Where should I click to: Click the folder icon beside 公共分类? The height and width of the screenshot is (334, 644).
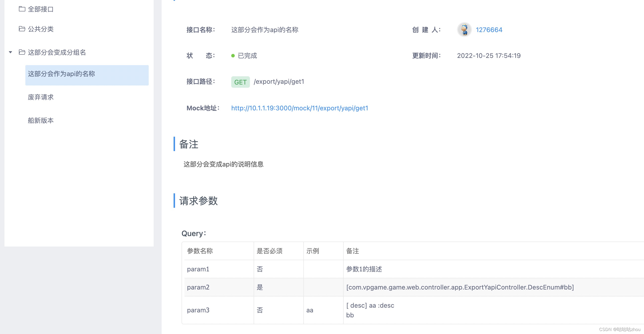pos(22,29)
